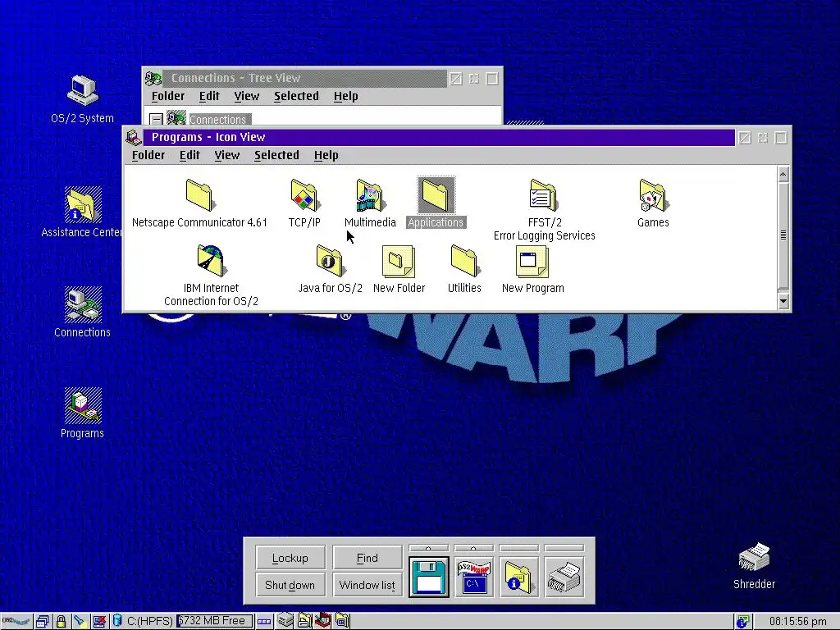Click the OS/2 command prompt LaunchPad icon
Viewport: 840px width, 630px height.
[473, 577]
